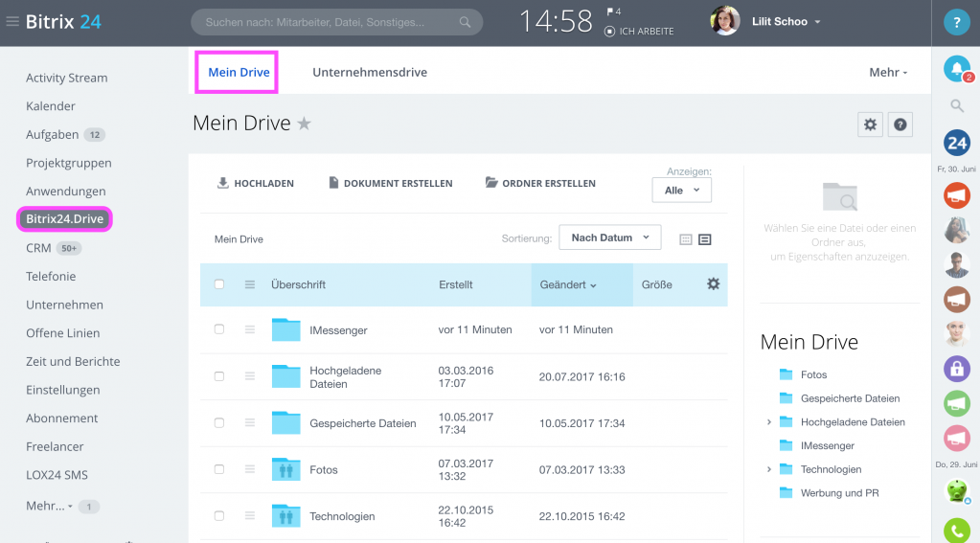
Task: Click Dokument erstellen button
Action: (x=391, y=183)
